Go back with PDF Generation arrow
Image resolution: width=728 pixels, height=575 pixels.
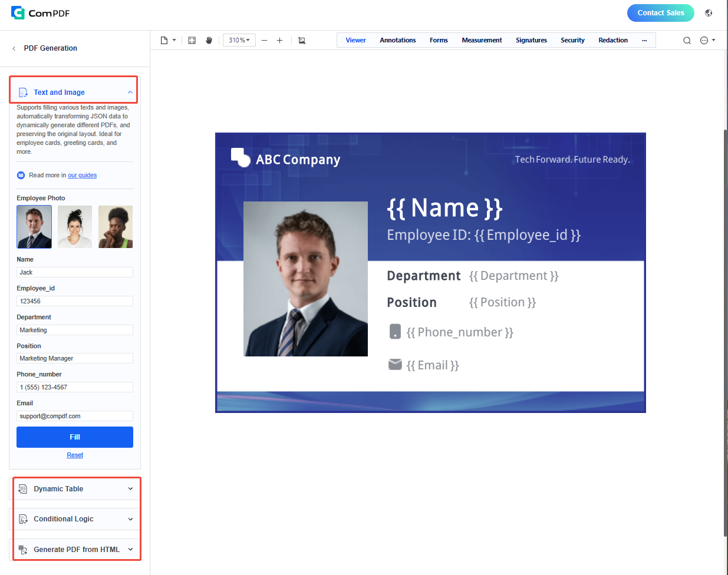[x=14, y=48]
